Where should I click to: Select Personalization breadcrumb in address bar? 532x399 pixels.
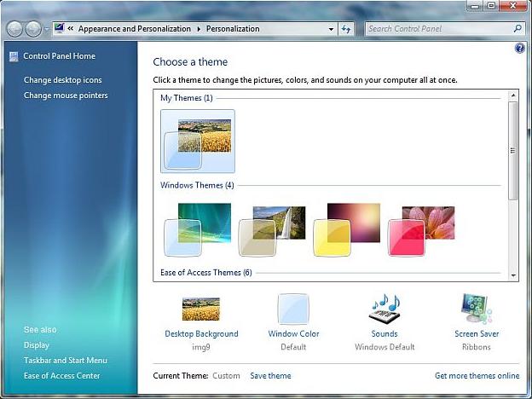[233, 29]
